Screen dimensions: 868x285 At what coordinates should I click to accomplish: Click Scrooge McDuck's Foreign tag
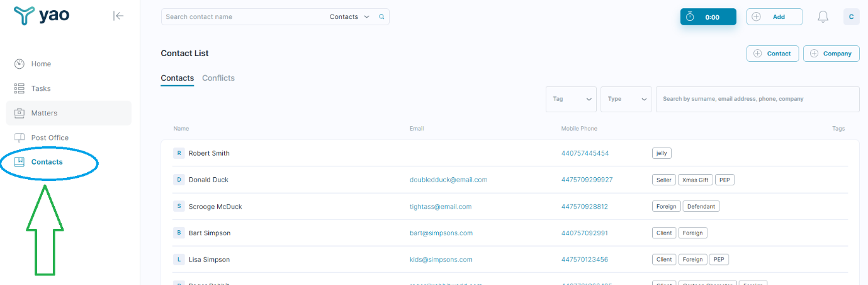(x=667, y=206)
